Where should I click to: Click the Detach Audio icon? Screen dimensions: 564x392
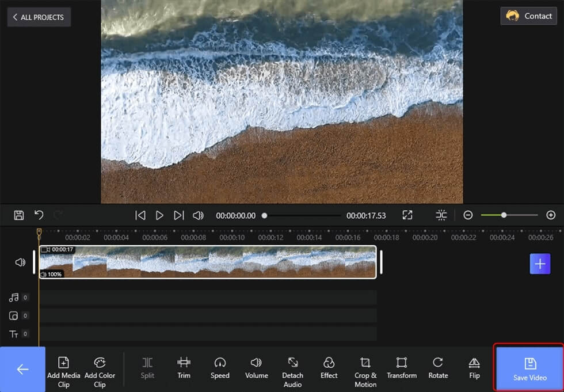pyautogui.click(x=293, y=362)
